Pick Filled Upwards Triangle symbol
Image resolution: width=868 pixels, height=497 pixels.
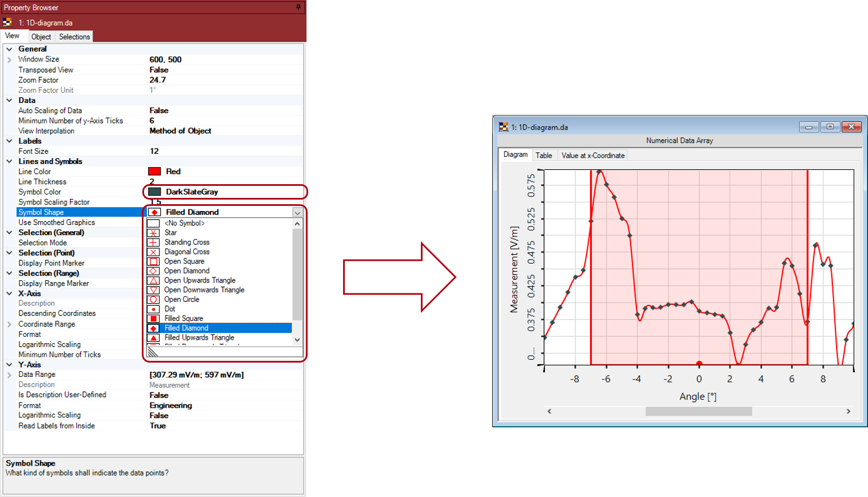pyautogui.click(x=220, y=337)
